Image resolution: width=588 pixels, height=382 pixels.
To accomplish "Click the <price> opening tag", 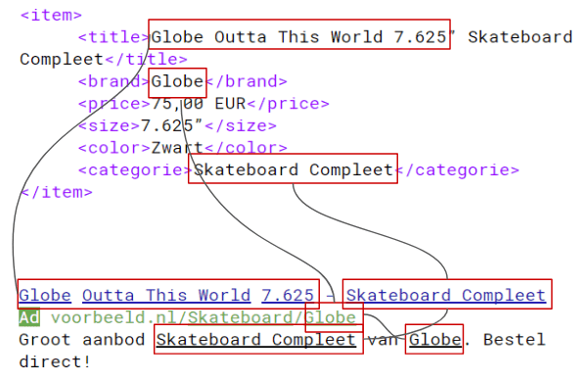I will click(x=114, y=104).
